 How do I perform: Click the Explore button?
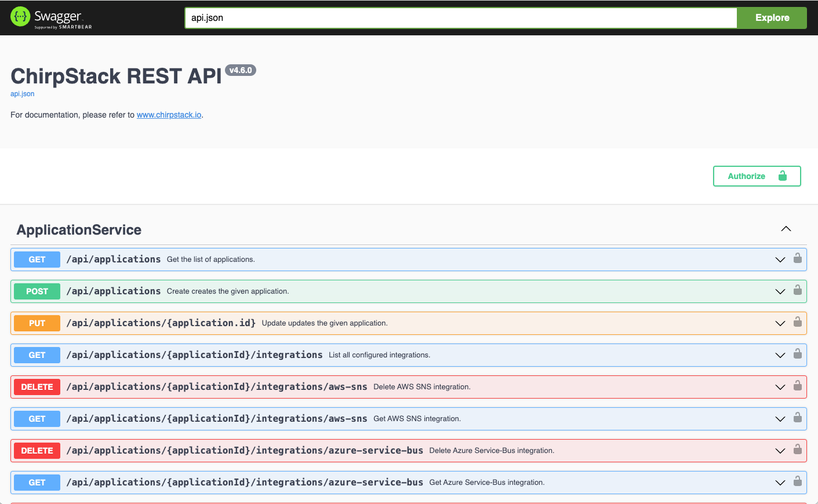coord(772,18)
